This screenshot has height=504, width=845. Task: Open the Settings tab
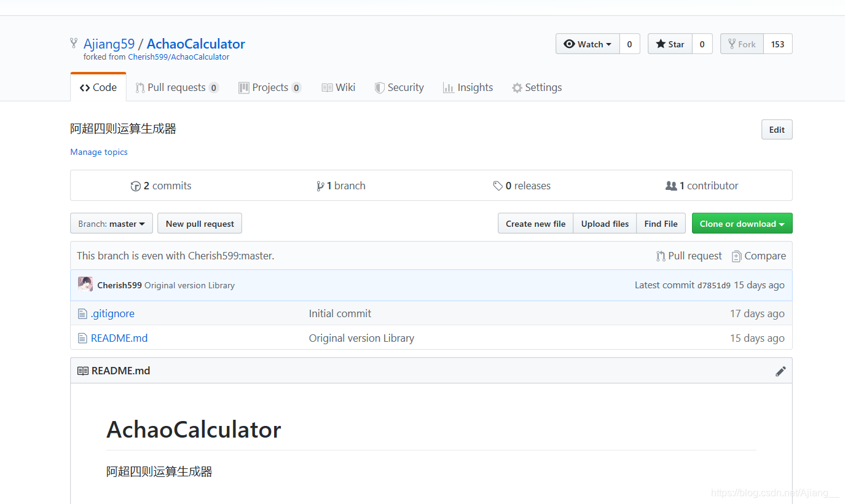(537, 87)
